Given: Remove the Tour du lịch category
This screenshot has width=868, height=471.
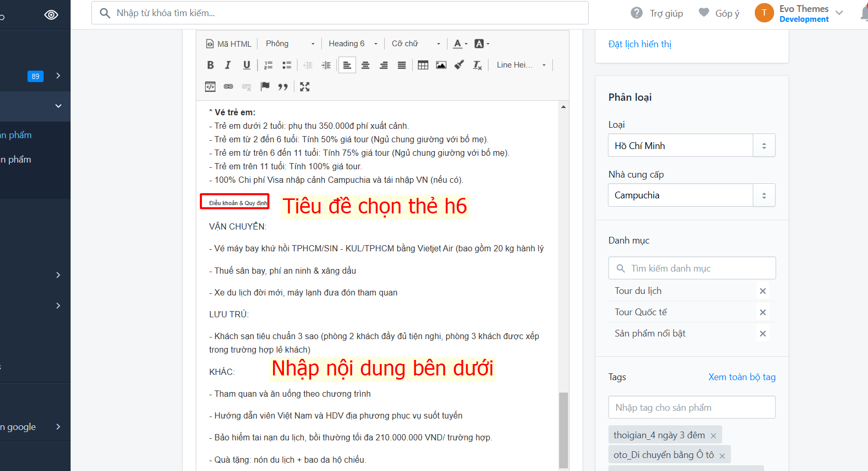Looking at the screenshot, I should click(763, 291).
